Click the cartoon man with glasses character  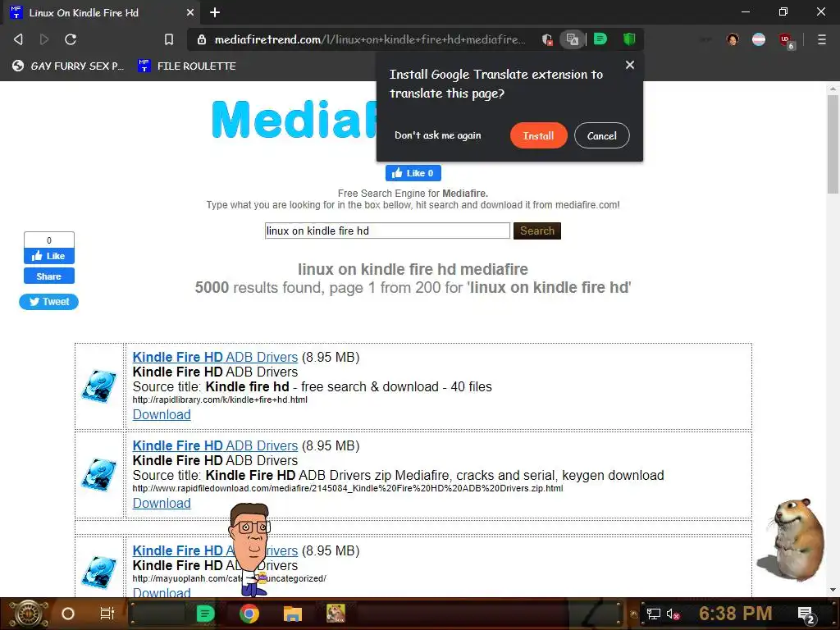249,549
